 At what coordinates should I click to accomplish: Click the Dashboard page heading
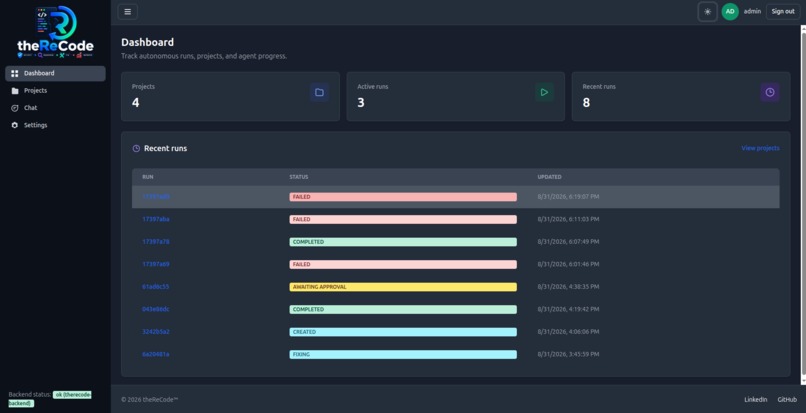[148, 42]
